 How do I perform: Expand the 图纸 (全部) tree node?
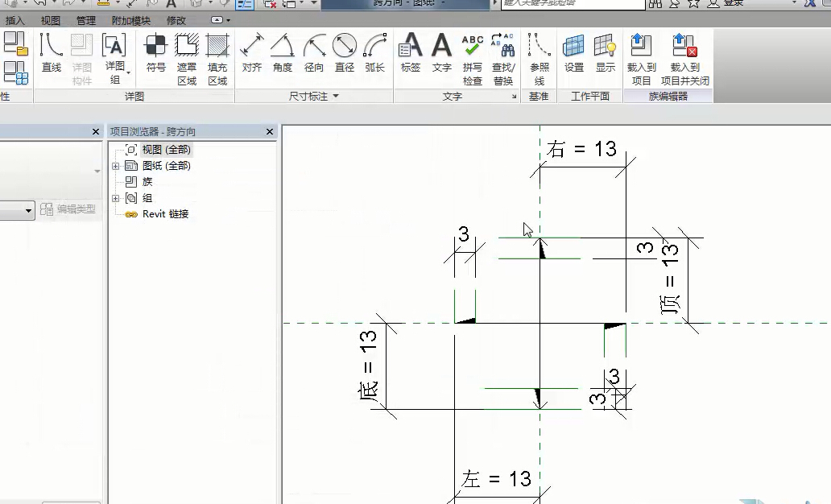[116, 166]
